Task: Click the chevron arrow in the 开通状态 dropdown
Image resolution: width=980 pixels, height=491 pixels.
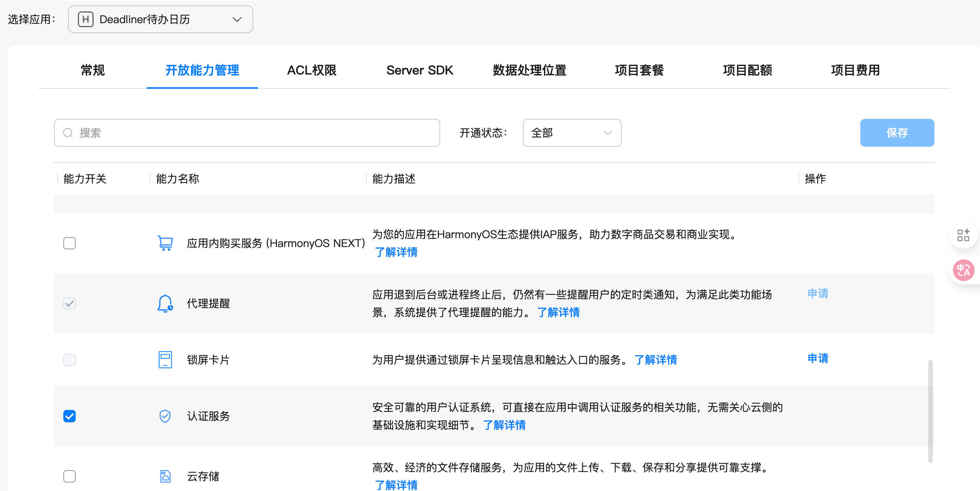Action: 607,133
